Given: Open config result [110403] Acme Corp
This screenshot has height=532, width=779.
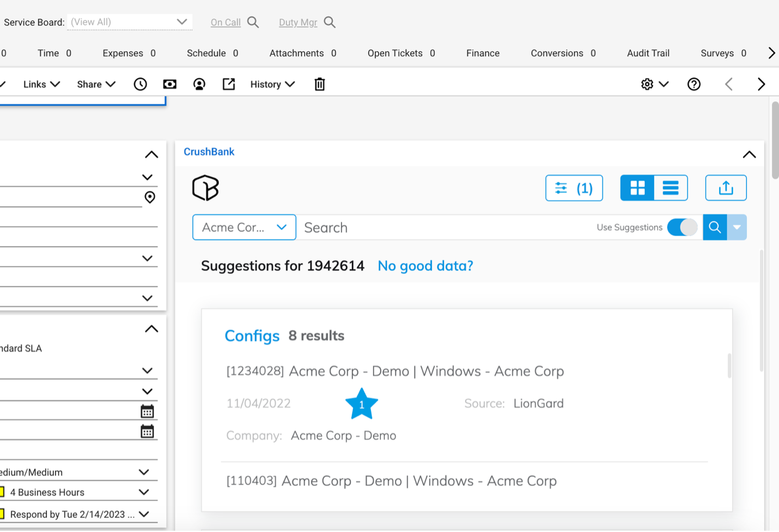Looking at the screenshot, I should tap(391, 481).
